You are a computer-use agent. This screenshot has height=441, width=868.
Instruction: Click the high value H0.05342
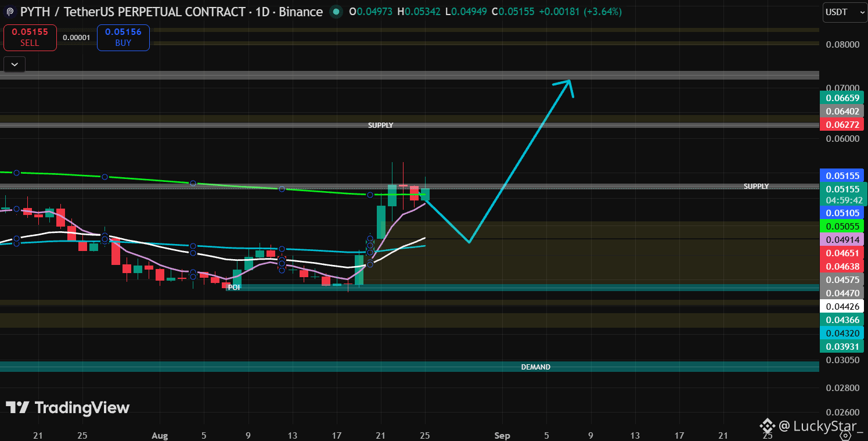[x=420, y=12]
